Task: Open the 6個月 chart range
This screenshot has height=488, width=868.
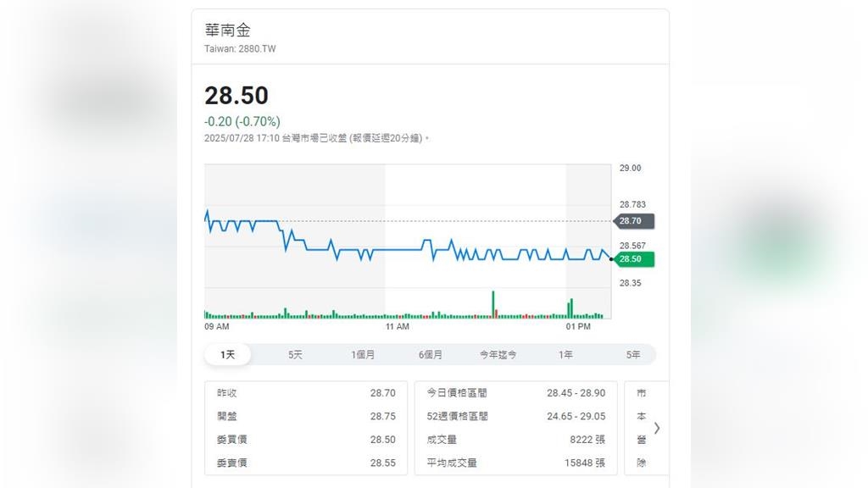Action: (x=431, y=355)
